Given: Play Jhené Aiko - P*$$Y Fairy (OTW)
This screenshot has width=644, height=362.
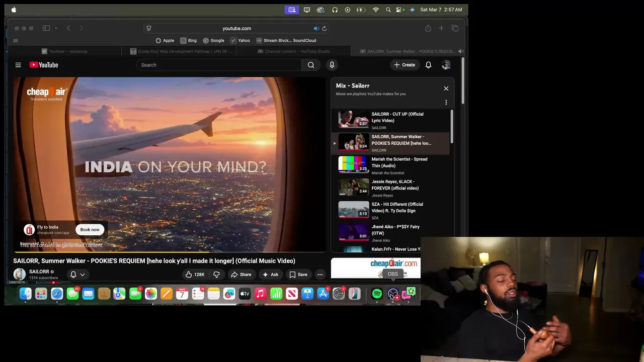Looking at the screenshot, I should click(391, 233).
